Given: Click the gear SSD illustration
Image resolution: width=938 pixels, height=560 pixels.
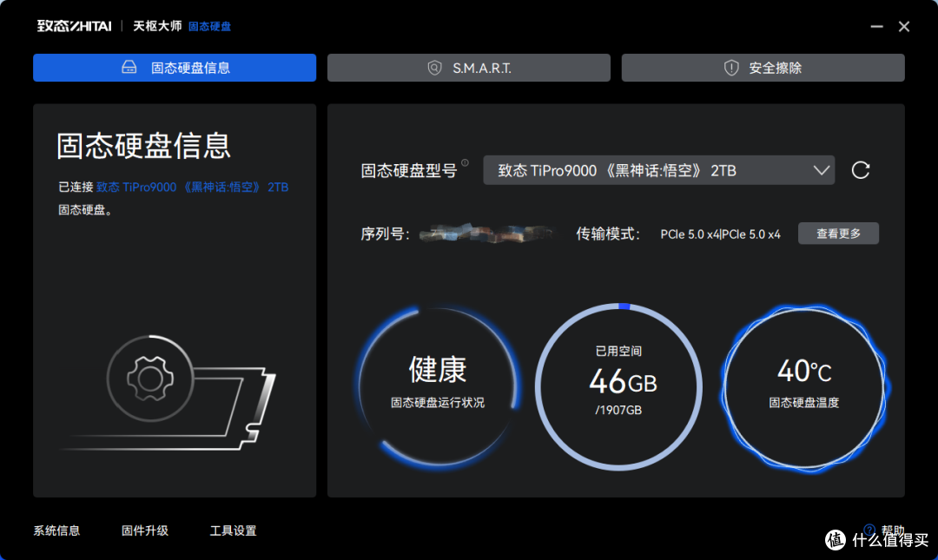Looking at the screenshot, I should 168,392.
